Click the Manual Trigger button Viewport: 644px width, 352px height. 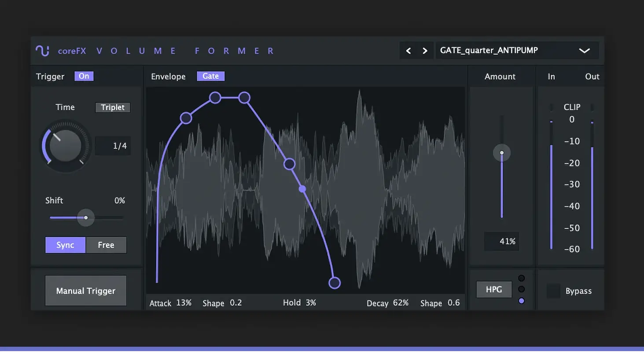tap(86, 291)
